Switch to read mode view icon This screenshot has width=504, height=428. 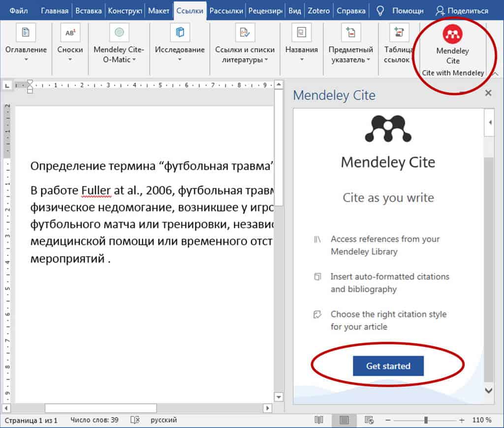(318, 420)
